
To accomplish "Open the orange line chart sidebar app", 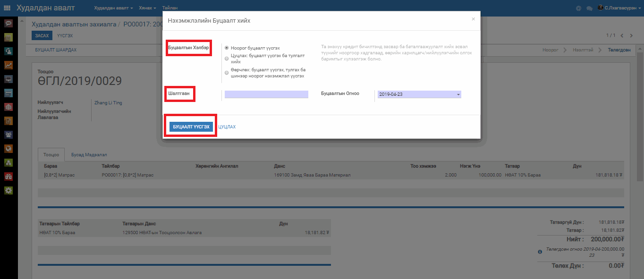I will click(8, 65).
